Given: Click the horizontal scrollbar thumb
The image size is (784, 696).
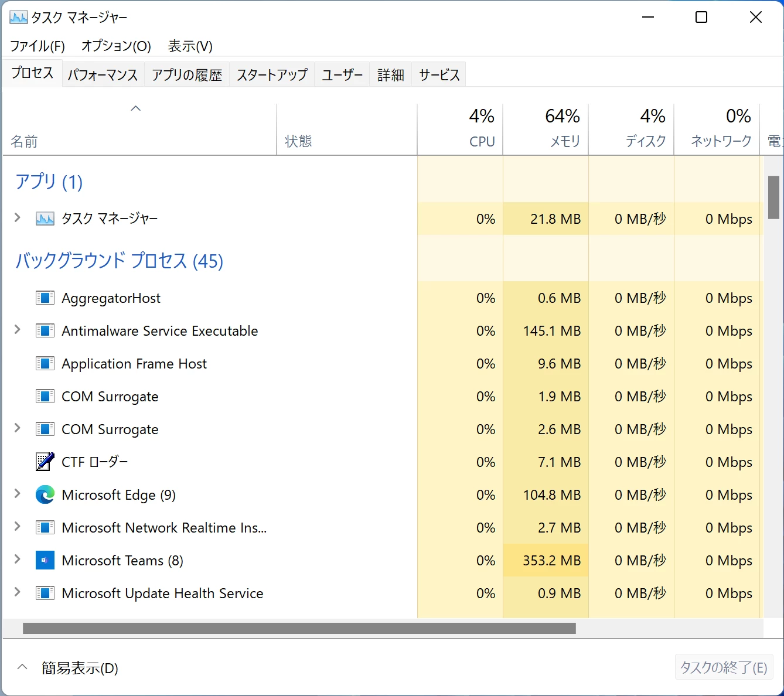Looking at the screenshot, I should (299, 628).
